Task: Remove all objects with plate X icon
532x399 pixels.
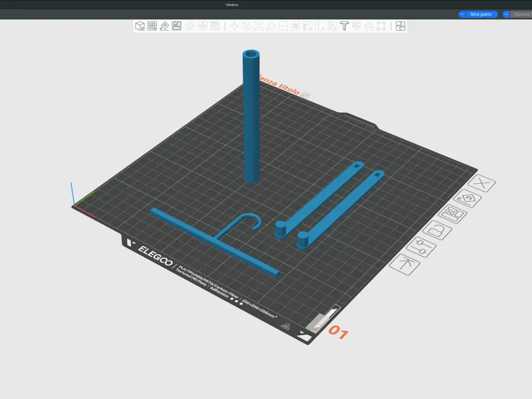Action: click(481, 184)
